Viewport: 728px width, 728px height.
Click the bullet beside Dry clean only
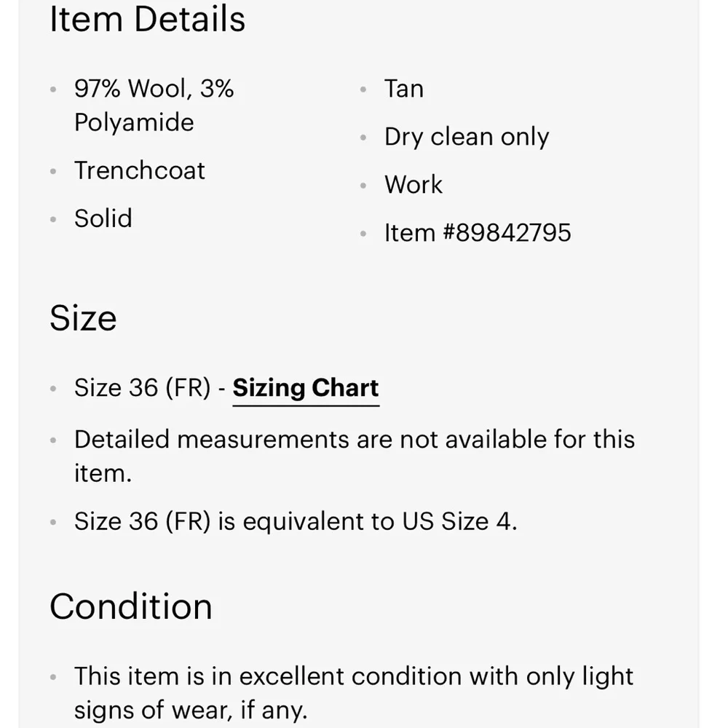point(363,138)
